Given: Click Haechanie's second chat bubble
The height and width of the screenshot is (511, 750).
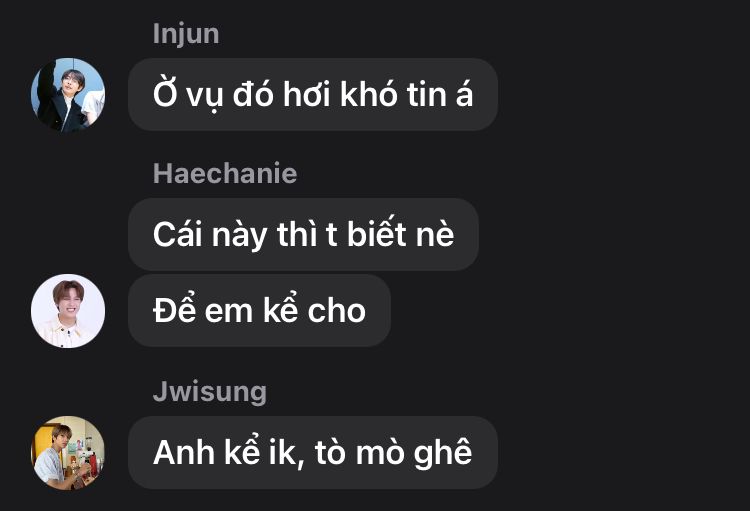Looking at the screenshot, I should click(259, 310).
